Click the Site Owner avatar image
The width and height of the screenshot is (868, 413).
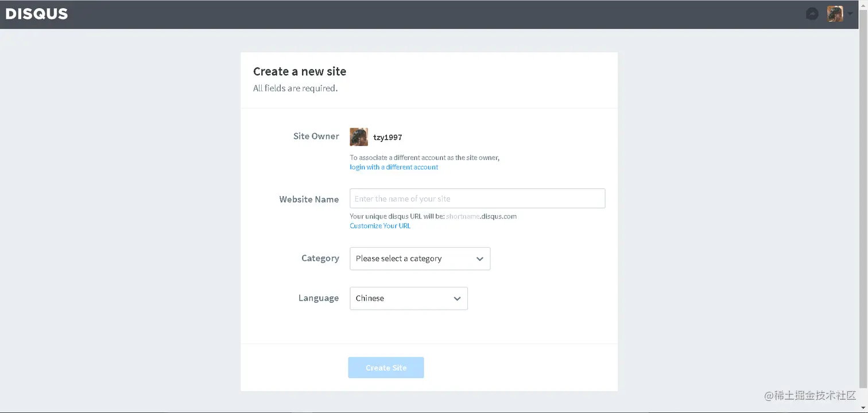point(359,137)
